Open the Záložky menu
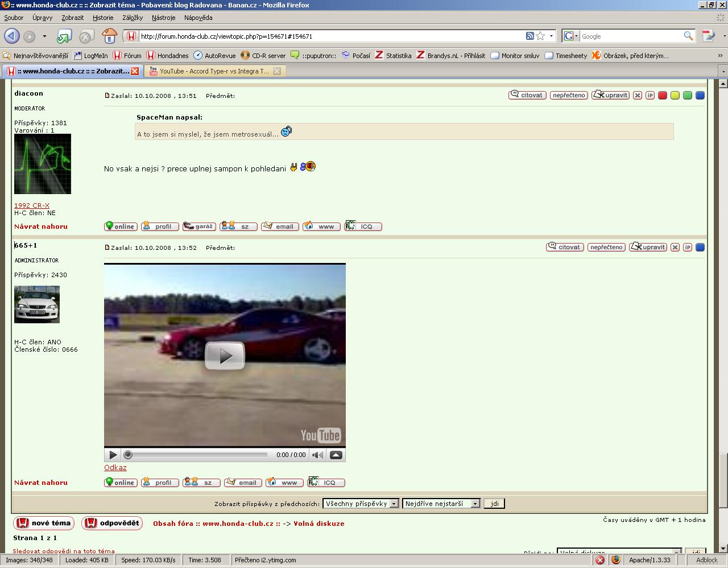Viewport: 728px width, 568px height. click(x=133, y=18)
